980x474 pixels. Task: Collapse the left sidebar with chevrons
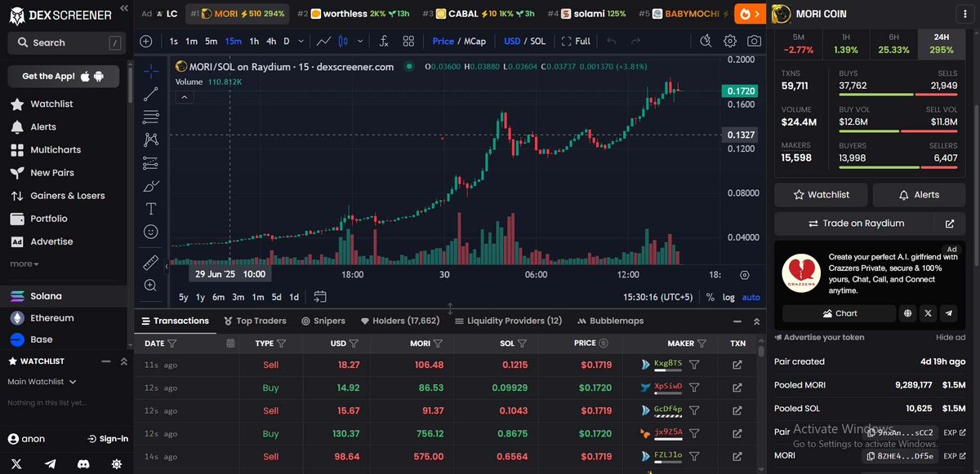coord(123,8)
